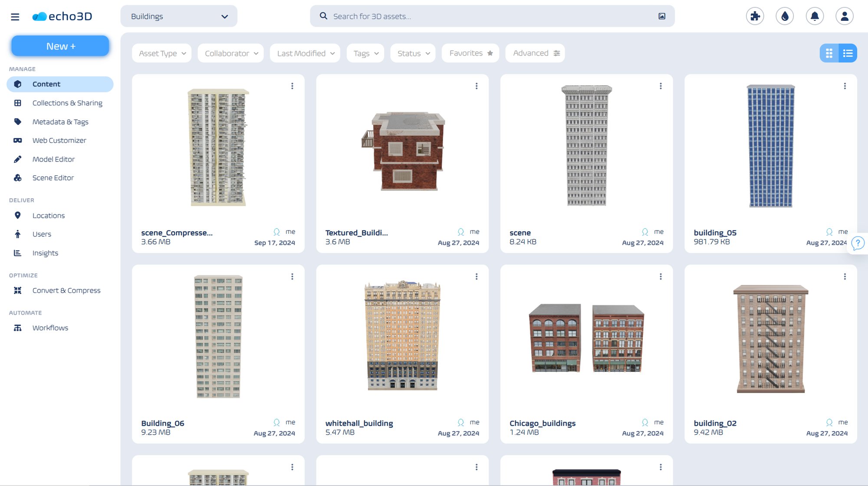Open notifications via the bell icon

(x=815, y=16)
